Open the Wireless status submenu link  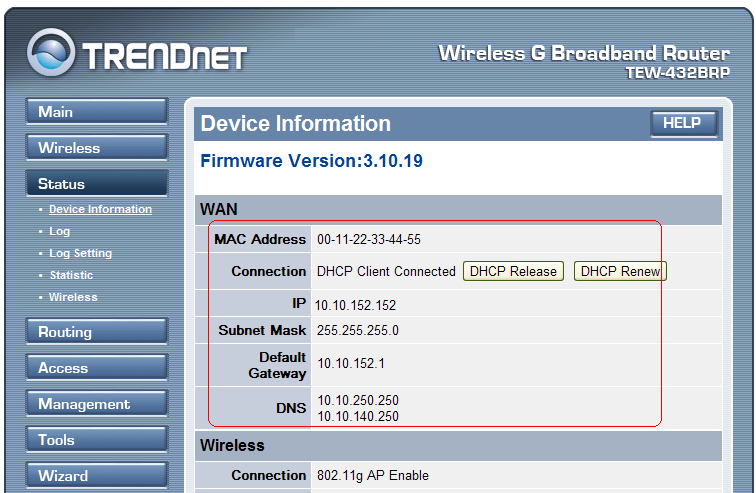[73, 297]
